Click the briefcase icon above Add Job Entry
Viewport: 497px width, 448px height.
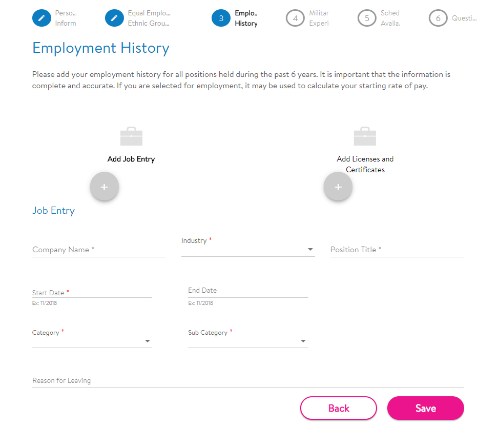click(131, 136)
